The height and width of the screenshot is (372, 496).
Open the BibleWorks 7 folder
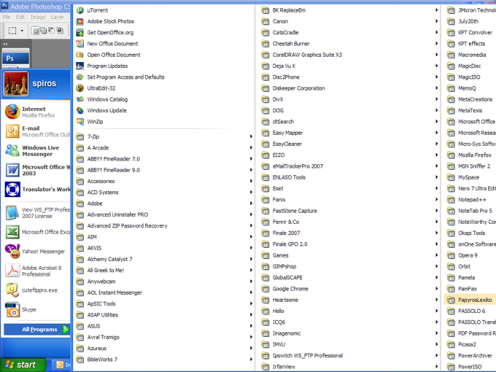click(163, 359)
